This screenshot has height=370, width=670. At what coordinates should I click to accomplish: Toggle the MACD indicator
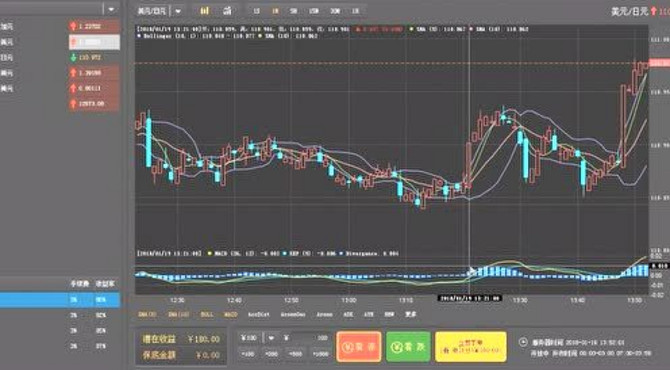[231, 314]
